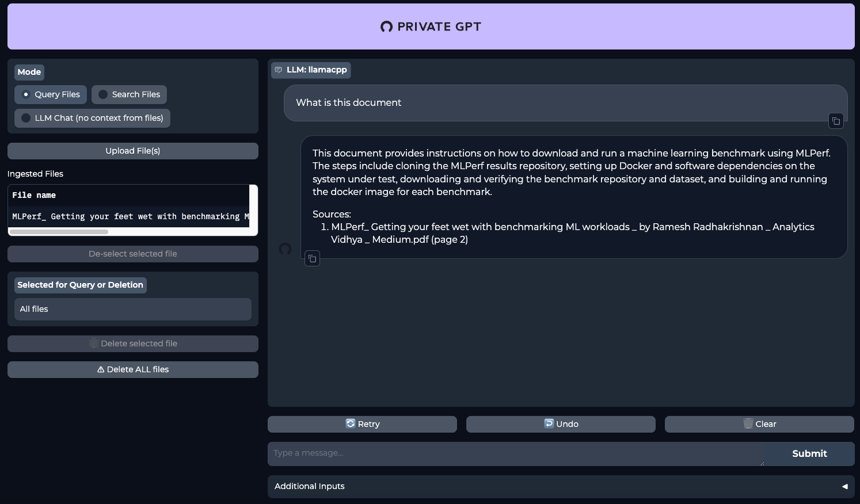Click the Upload File(s) button

coord(133,151)
